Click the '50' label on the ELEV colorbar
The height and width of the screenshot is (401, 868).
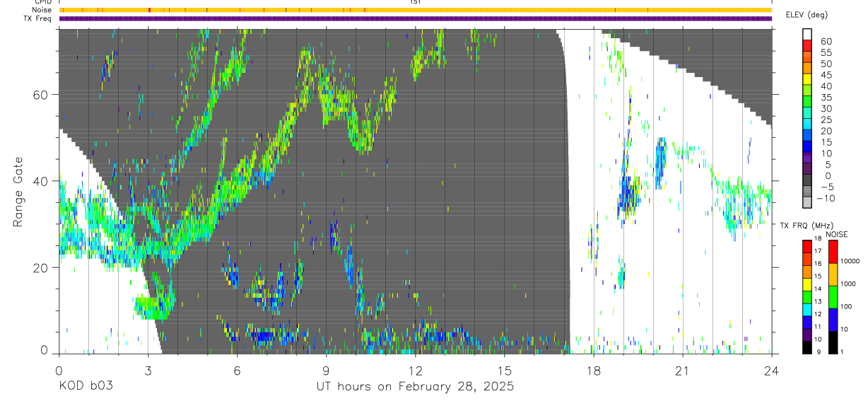tap(826, 64)
